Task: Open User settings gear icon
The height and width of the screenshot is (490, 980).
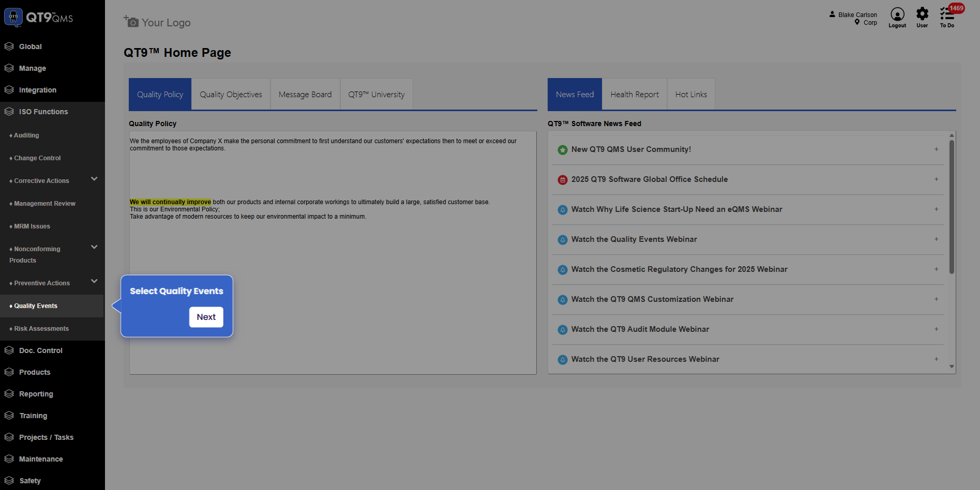Action: point(922,14)
